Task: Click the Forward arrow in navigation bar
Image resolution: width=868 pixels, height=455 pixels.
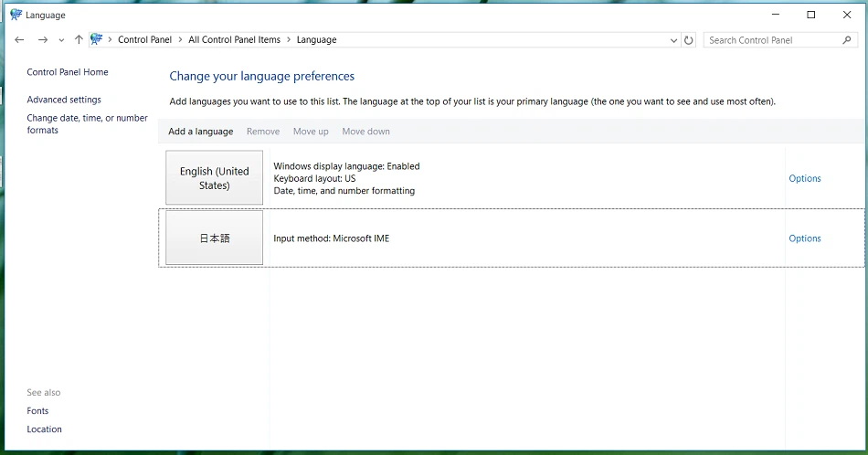Action: click(42, 40)
